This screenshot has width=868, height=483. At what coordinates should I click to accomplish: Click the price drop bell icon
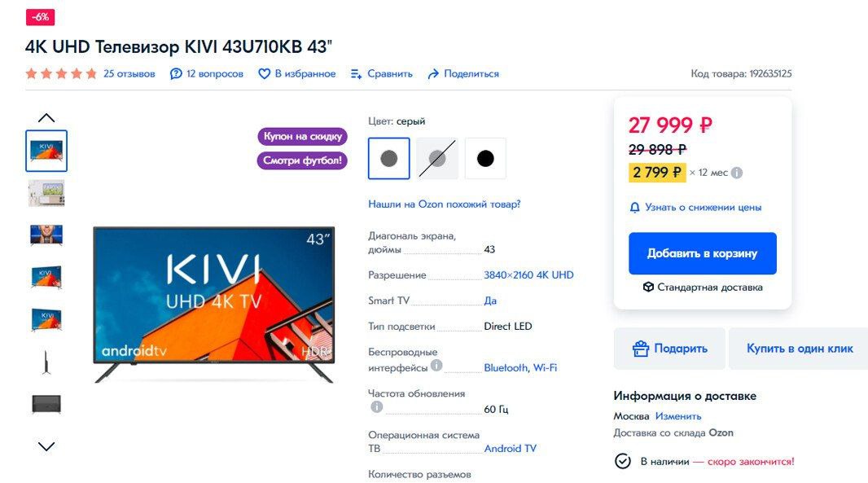[x=634, y=207]
